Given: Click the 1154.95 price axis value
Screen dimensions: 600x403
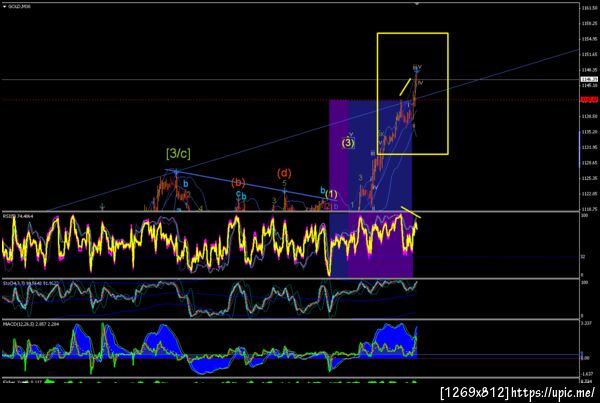Looking at the screenshot, I should coord(589,39).
